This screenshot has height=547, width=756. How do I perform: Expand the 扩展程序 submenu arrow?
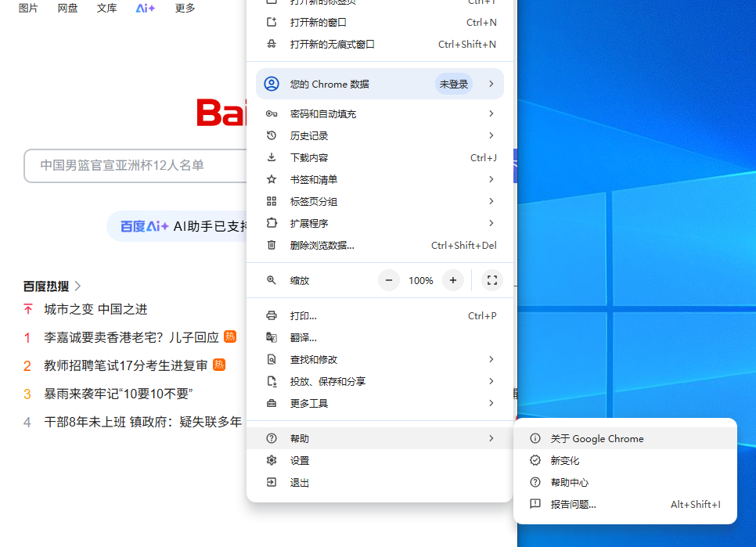[x=491, y=223]
